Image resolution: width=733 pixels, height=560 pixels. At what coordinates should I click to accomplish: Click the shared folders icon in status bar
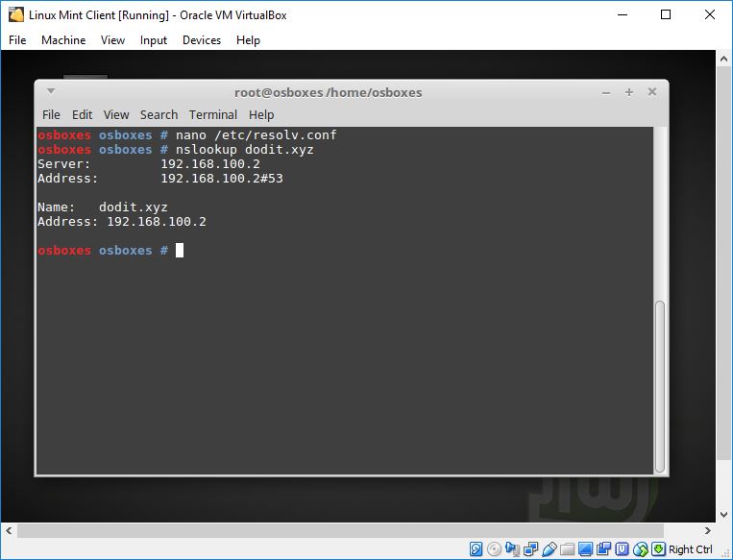tap(567, 548)
